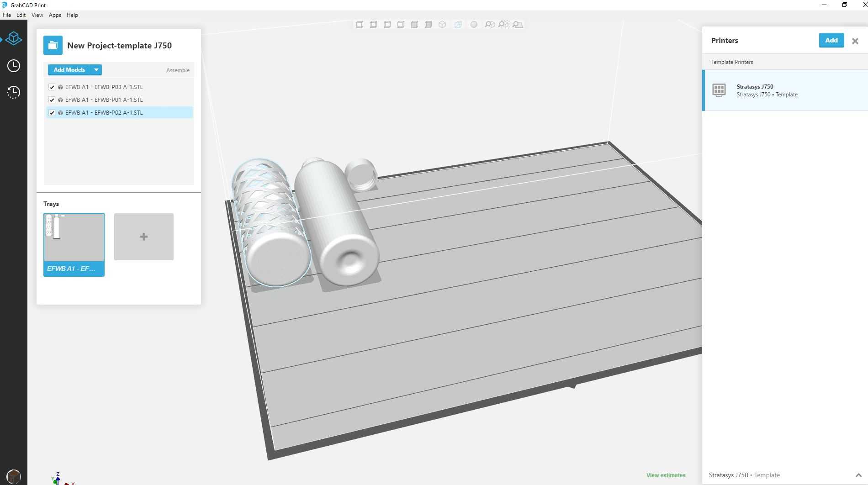Select the EFWB-P03 A-1.STL model row
868x485 pixels.
119,87
